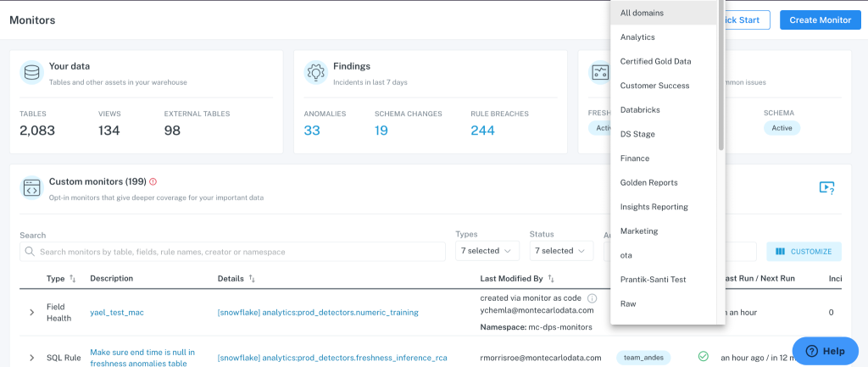This screenshot has height=367, width=868.
Task: Click the Custom monitors code window icon
Action: (31, 187)
